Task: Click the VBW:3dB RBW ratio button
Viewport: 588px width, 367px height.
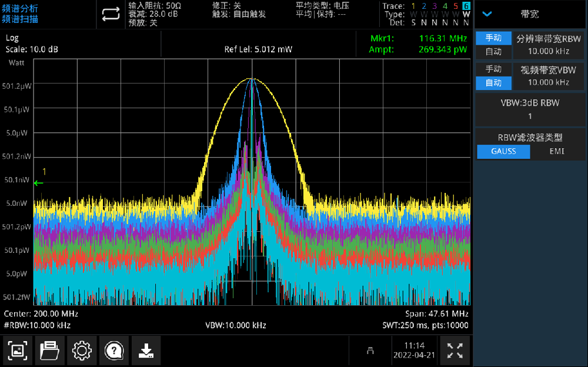Action: coord(529,109)
